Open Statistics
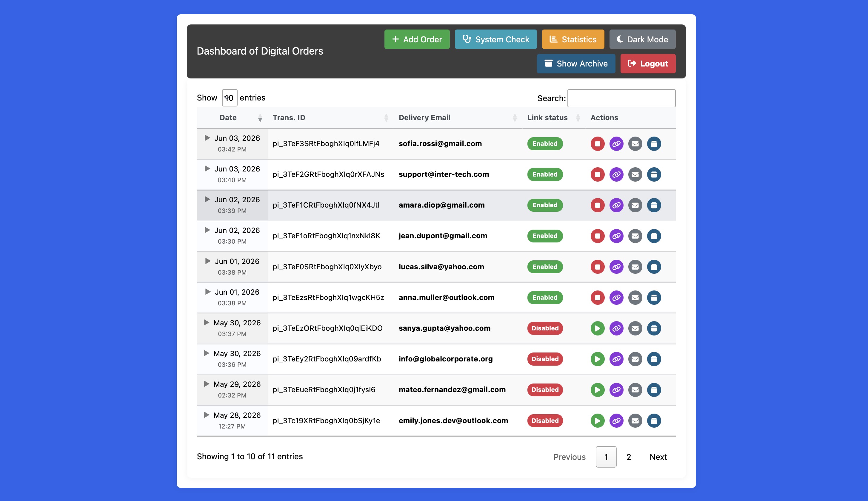This screenshot has height=501, width=868. click(x=572, y=39)
